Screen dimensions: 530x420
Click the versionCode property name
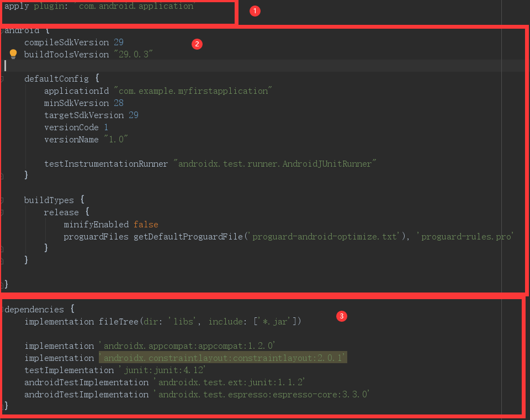[71, 127]
